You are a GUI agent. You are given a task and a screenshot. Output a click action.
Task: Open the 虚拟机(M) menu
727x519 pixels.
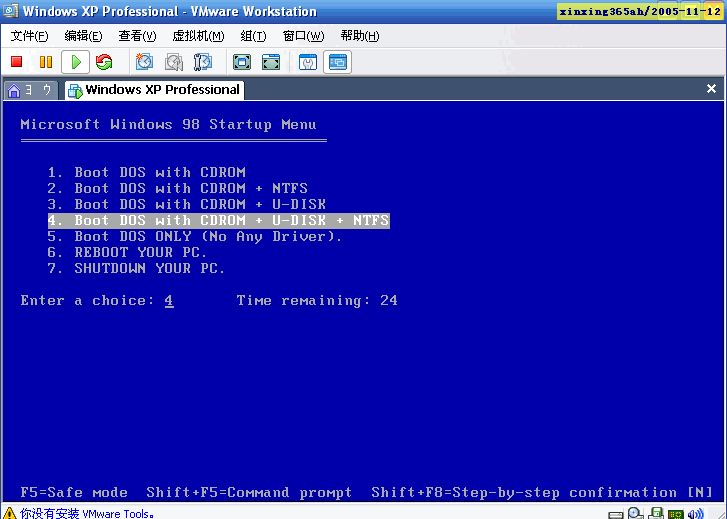coord(198,36)
